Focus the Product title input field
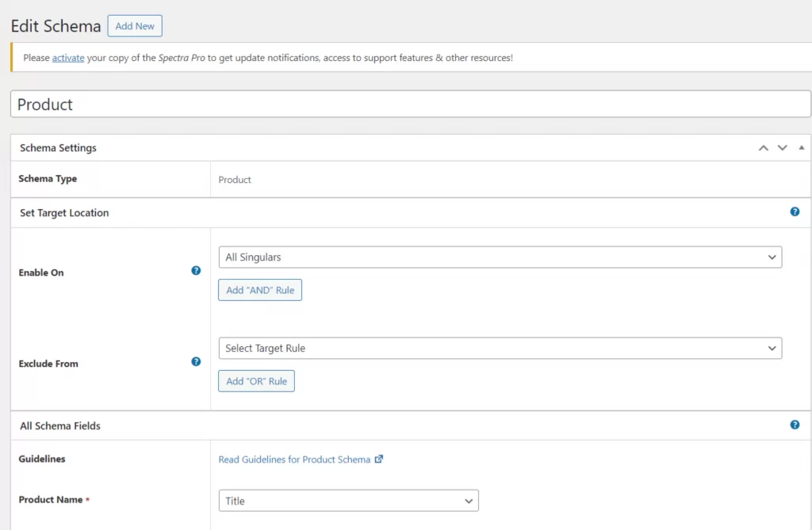This screenshot has height=530, width=812. click(x=410, y=105)
